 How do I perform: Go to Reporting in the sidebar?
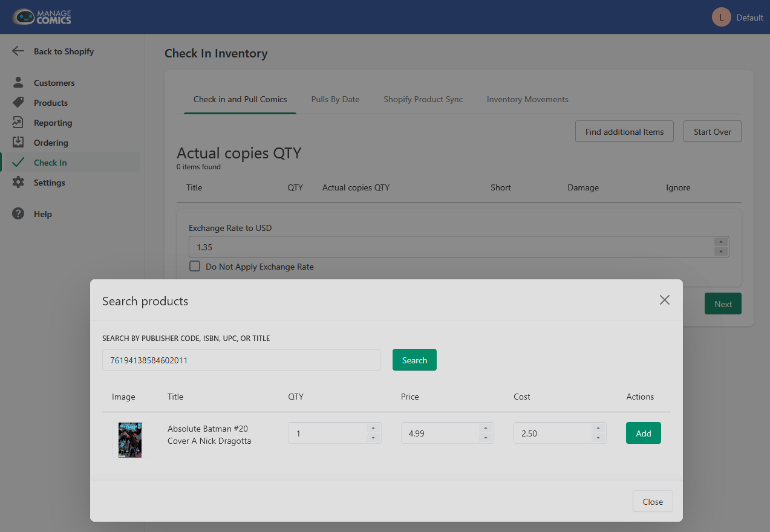click(53, 123)
